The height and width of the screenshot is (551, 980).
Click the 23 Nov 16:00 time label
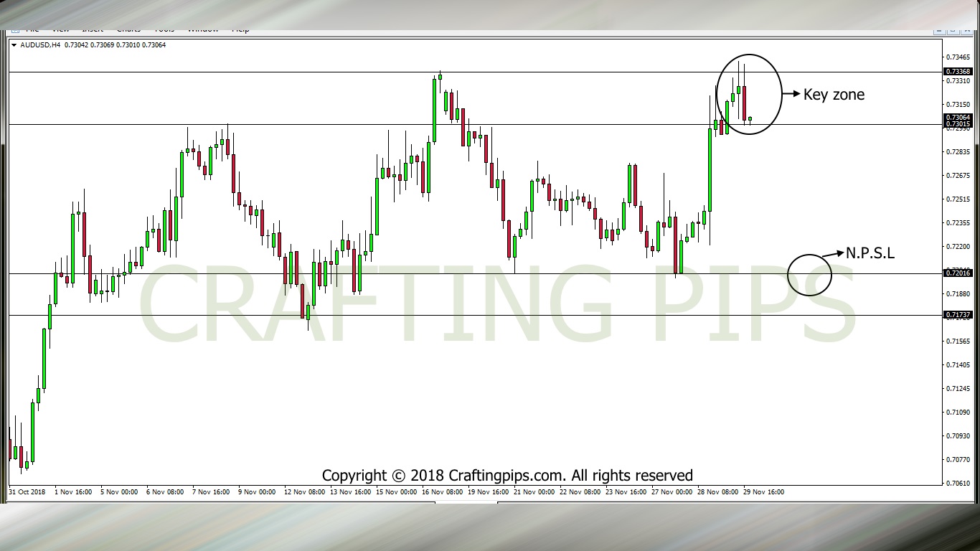(x=626, y=492)
